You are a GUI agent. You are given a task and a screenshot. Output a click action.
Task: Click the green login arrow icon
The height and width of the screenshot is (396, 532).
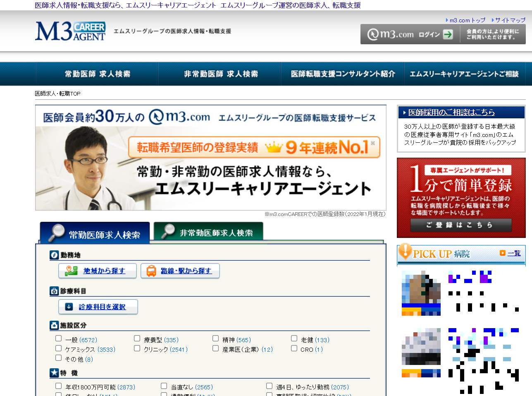click(448, 34)
